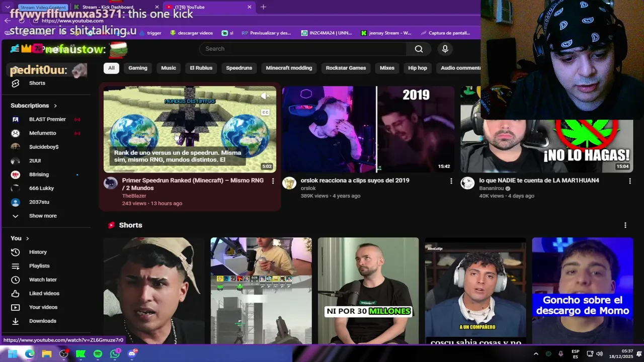Open jeersay Stream bookmark
The height and width of the screenshot is (362, 644).
(386, 33)
